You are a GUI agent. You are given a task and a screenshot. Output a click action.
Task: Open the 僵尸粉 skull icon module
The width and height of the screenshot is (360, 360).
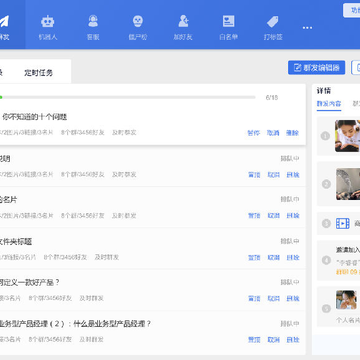point(138,28)
